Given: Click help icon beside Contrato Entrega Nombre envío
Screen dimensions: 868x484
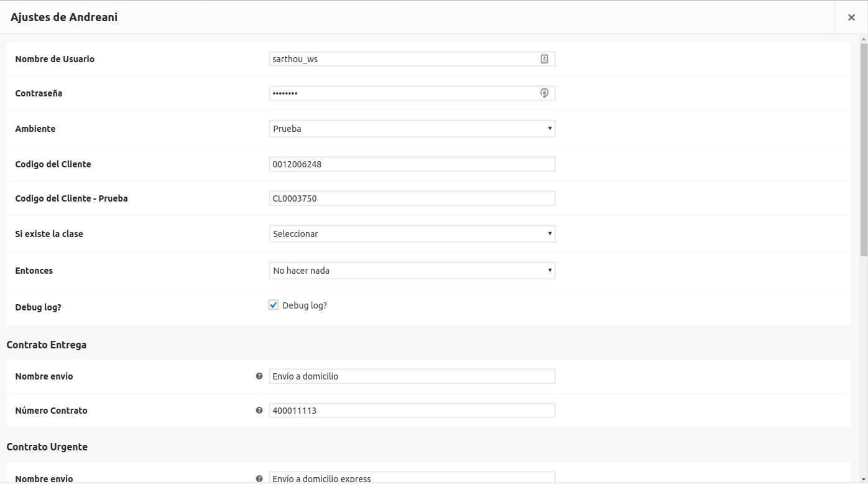Looking at the screenshot, I should [x=259, y=376].
